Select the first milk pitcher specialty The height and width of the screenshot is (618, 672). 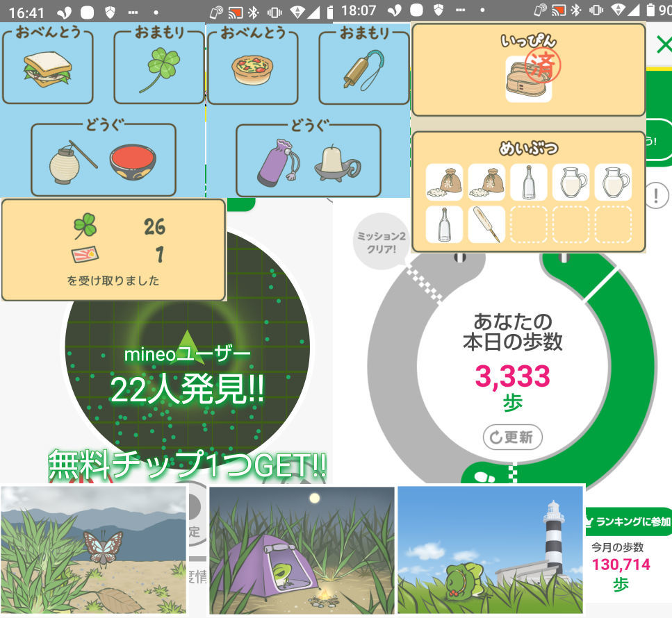click(x=571, y=182)
